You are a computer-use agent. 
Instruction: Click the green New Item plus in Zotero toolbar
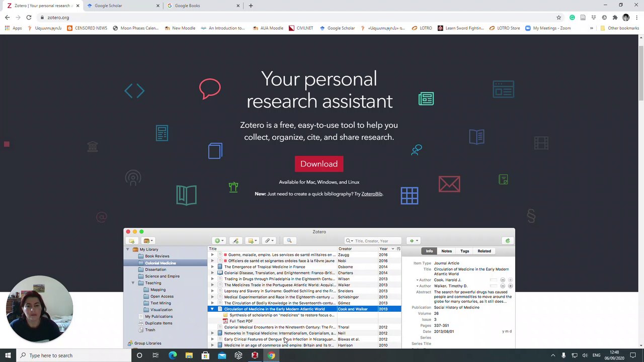coord(219,241)
